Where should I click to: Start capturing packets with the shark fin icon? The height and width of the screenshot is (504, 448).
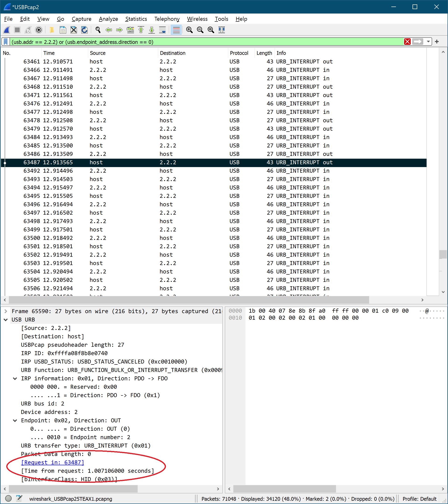click(7, 30)
